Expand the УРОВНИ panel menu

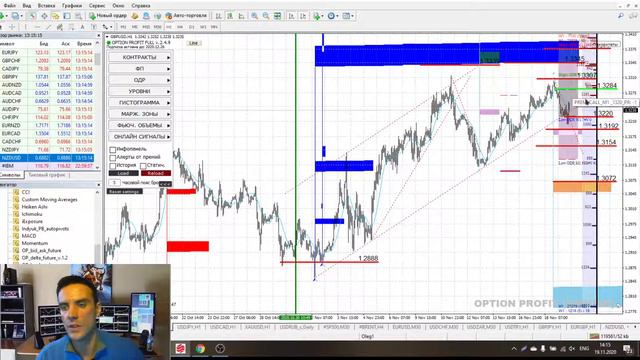[140, 91]
